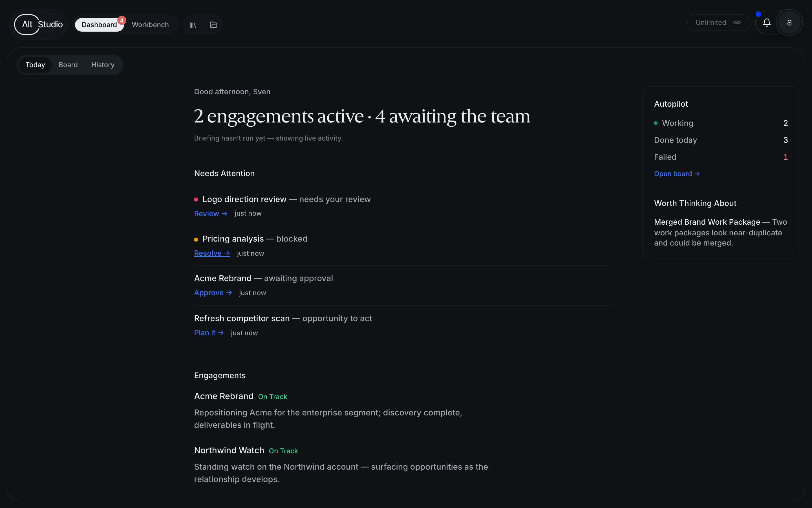Click the Northwind standing watch description
This screenshot has height=508, width=812.
(x=341, y=473)
